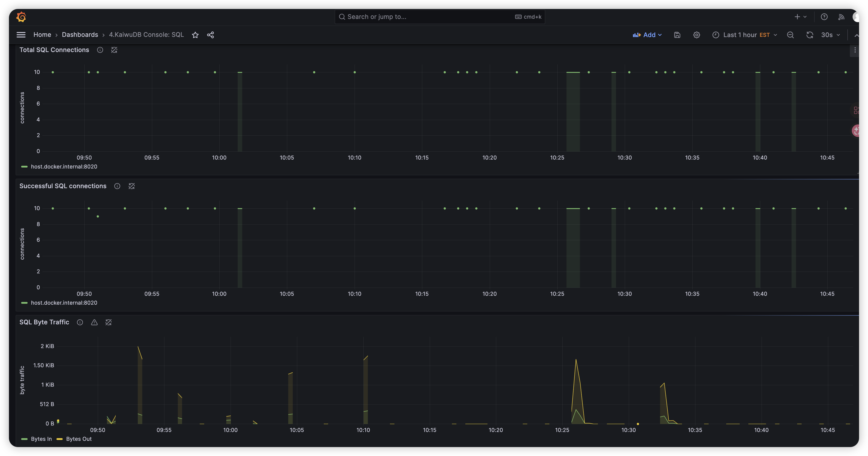This screenshot has height=456, width=868.
Task: Open the help question mark icon
Action: click(824, 17)
